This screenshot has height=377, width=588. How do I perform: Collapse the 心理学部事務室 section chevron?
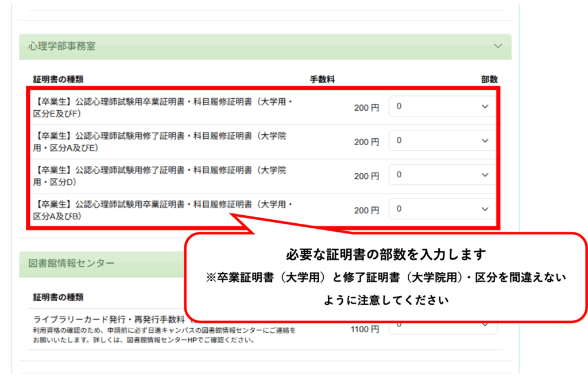pyautogui.click(x=497, y=46)
